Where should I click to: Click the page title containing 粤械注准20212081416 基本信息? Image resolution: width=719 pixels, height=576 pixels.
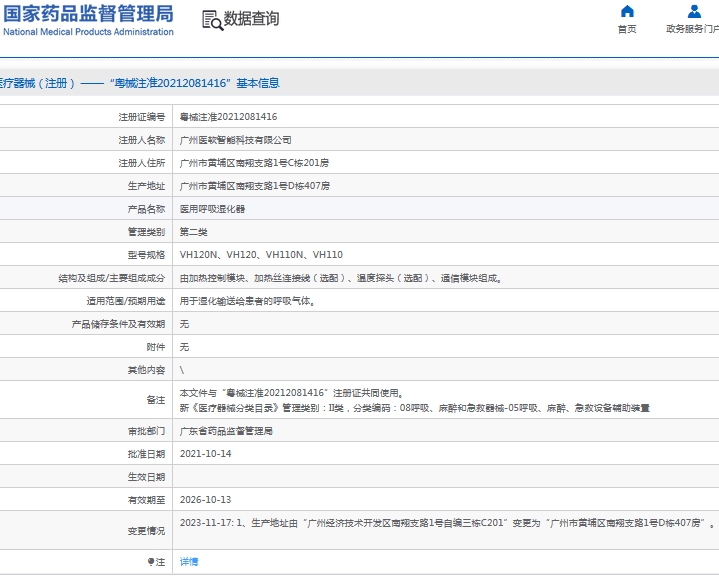point(140,83)
